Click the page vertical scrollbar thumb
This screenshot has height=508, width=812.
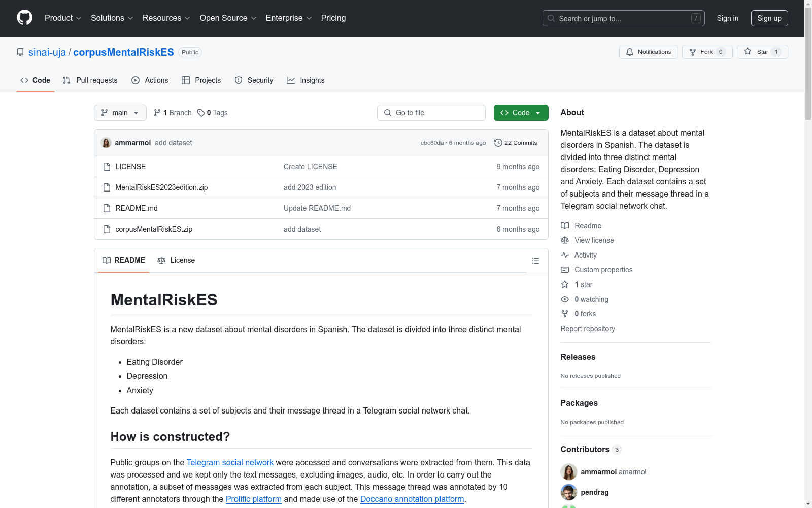tap(808, 63)
